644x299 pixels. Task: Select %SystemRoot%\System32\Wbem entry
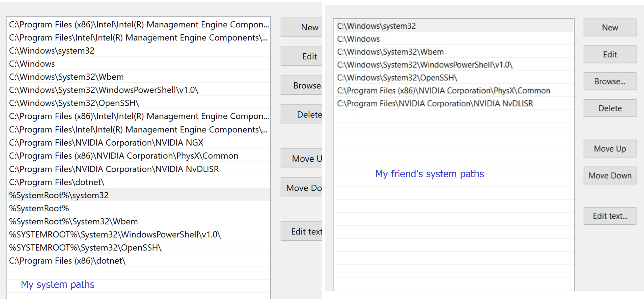(73, 221)
